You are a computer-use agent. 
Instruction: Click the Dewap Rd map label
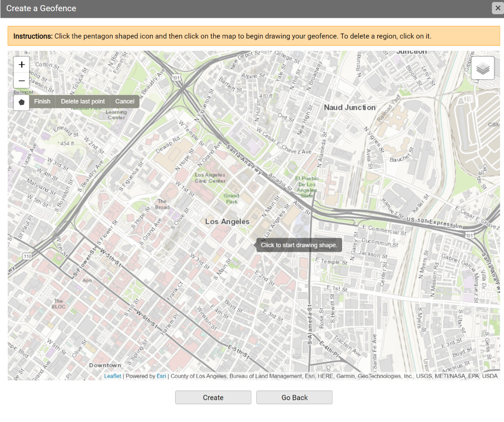[167, 145]
